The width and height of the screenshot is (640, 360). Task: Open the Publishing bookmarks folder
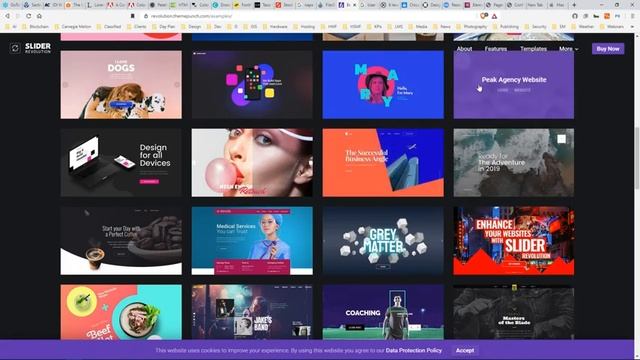[506, 27]
